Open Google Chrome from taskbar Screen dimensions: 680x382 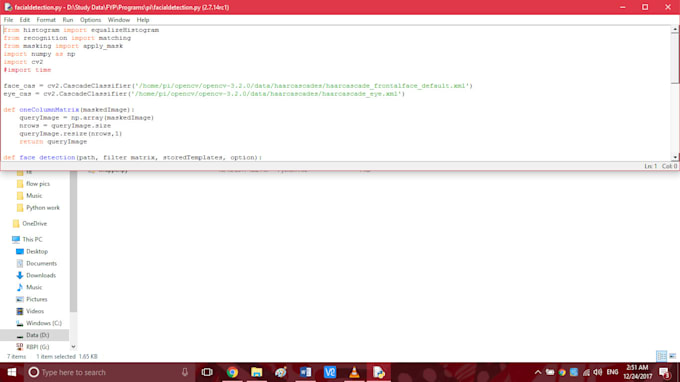tap(232, 372)
